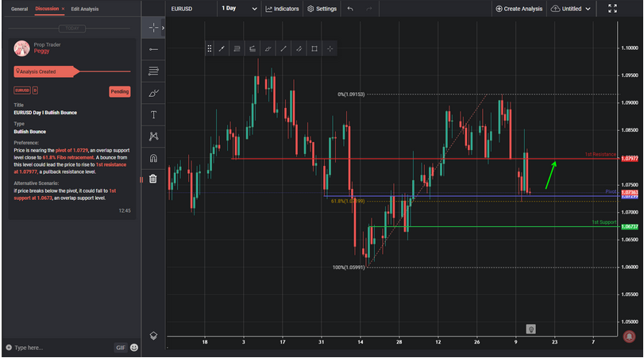Click the 1.06737 support price label
The height and width of the screenshot is (358, 644).
629,226
